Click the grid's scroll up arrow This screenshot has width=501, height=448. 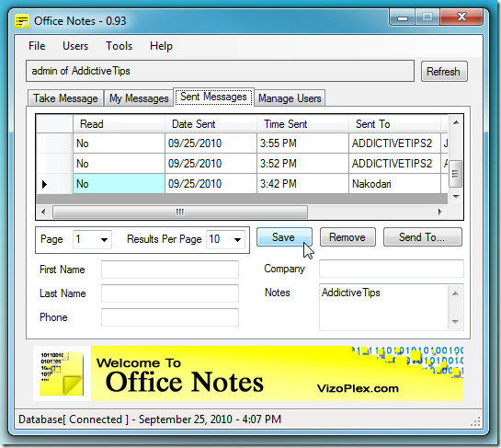click(x=456, y=122)
